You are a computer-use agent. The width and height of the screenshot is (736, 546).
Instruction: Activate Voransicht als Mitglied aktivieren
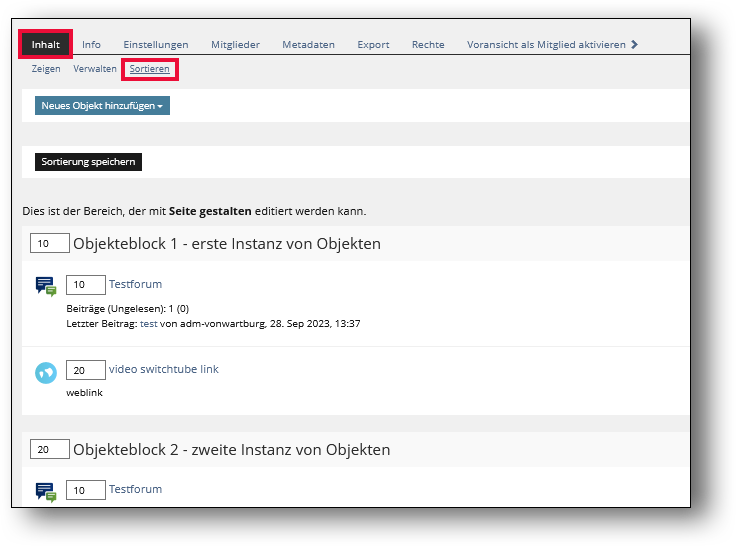[546, 45]
